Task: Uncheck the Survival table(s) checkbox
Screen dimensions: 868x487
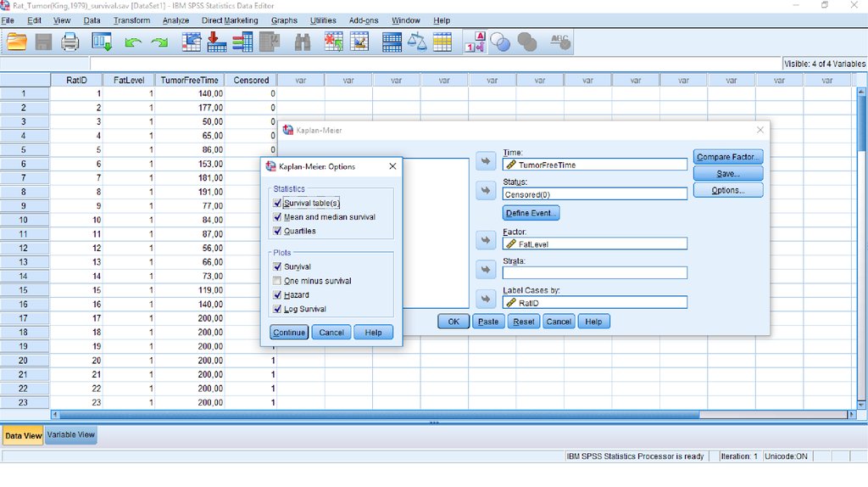Action: pos(277,204)
